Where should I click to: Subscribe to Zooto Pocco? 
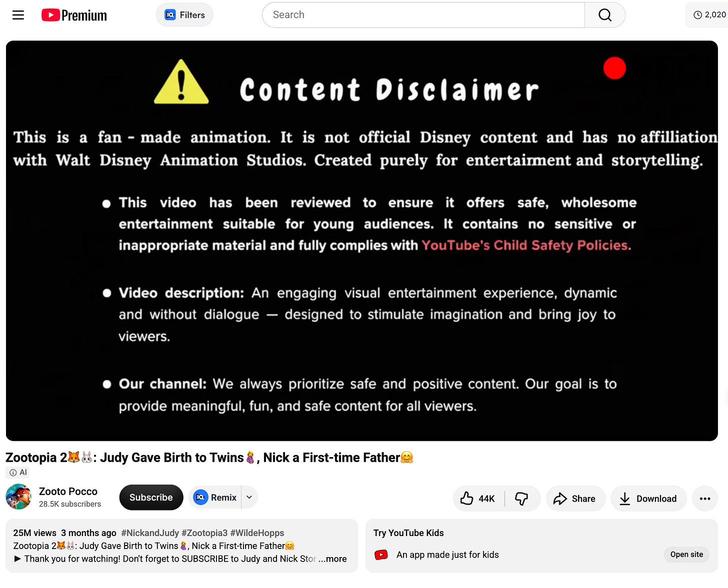pos(151,498)
